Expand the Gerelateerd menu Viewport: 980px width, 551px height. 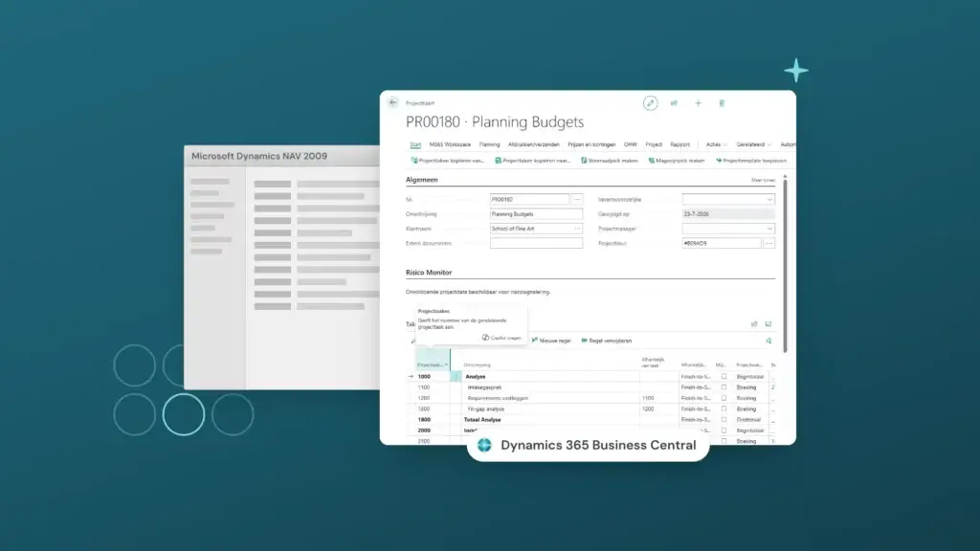point(754,144)
